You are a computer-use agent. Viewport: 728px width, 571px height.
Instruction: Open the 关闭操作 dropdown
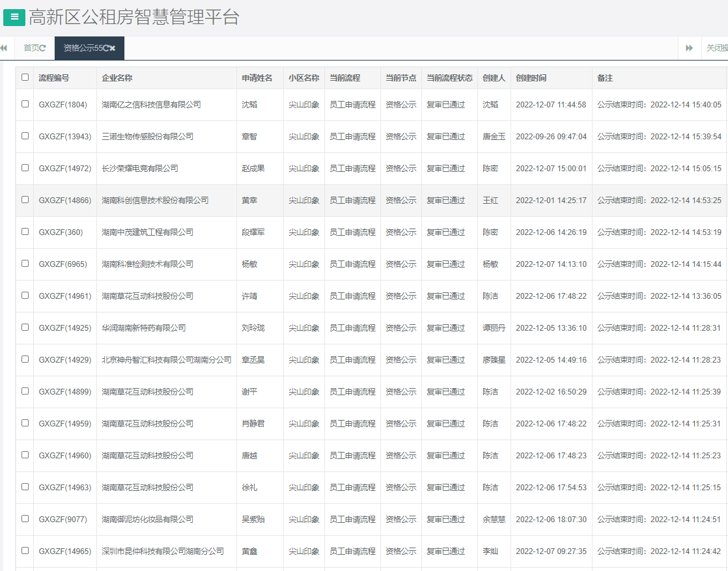coord(716,48)
